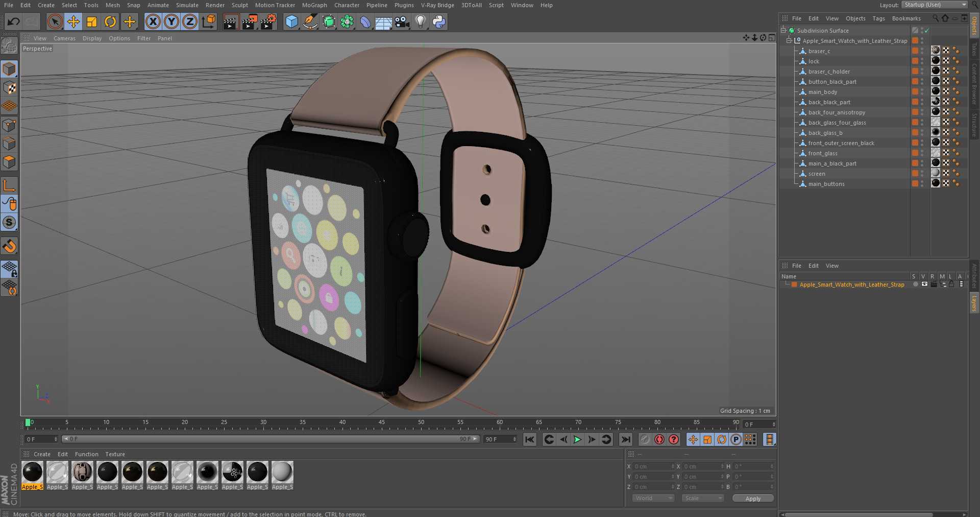980x517 pixels.
Task: Click layer color swatch in Layers manager
Action: point(794,285)
